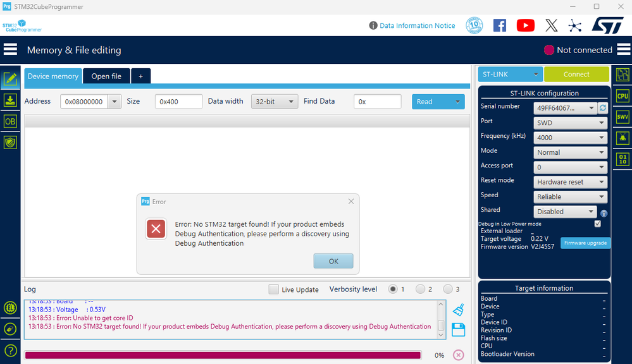Click the Address input field

[84, 102]
